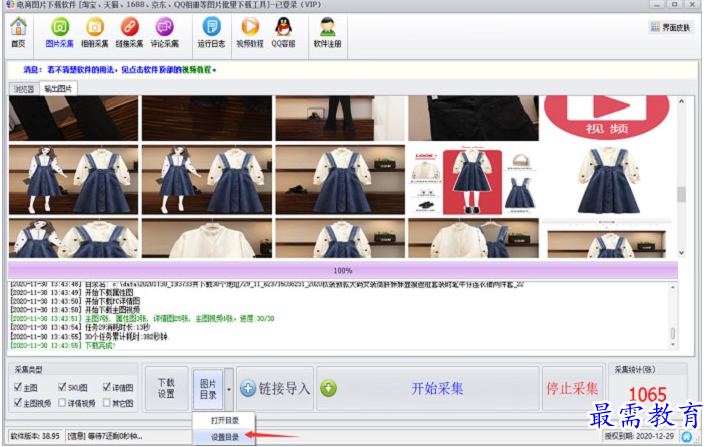Viewport: 711px width, 447px height.
Task: Open 软件注册 software registration
Action: (x=327, y=32)
